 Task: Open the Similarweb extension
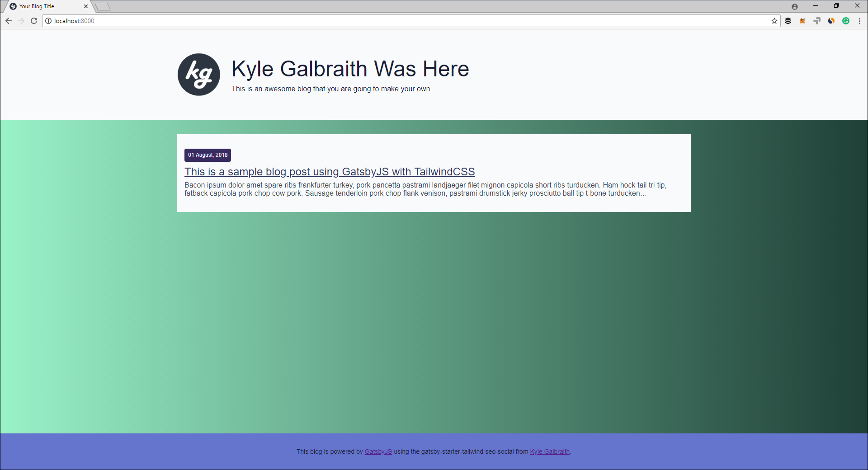[x=831, y=21]
